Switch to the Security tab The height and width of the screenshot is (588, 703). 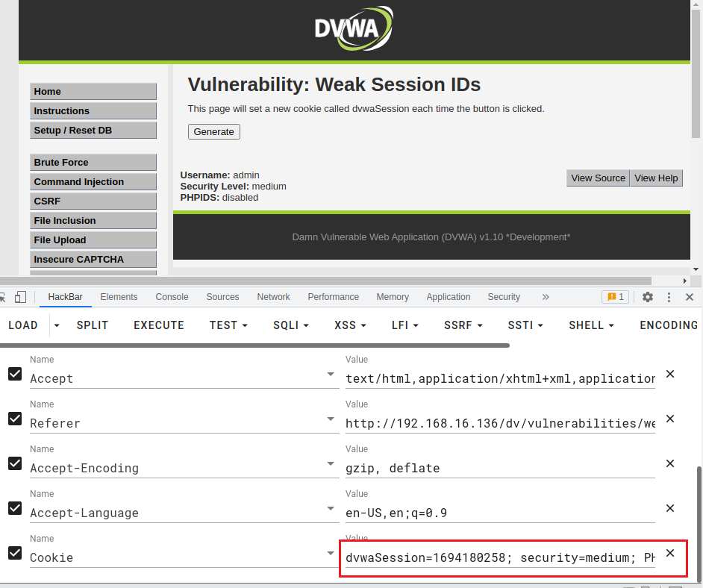(x=504, y=297)
